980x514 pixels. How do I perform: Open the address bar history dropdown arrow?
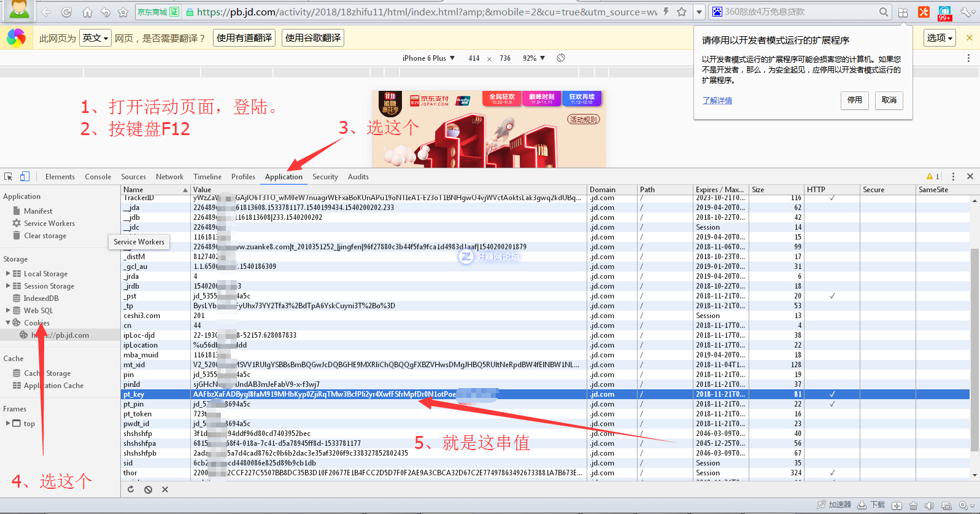[699, 12]
